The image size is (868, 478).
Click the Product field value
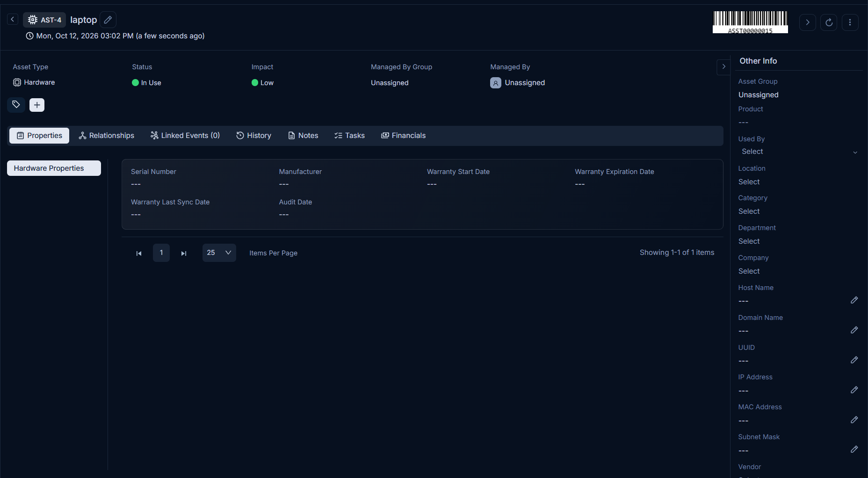(743, 123)
